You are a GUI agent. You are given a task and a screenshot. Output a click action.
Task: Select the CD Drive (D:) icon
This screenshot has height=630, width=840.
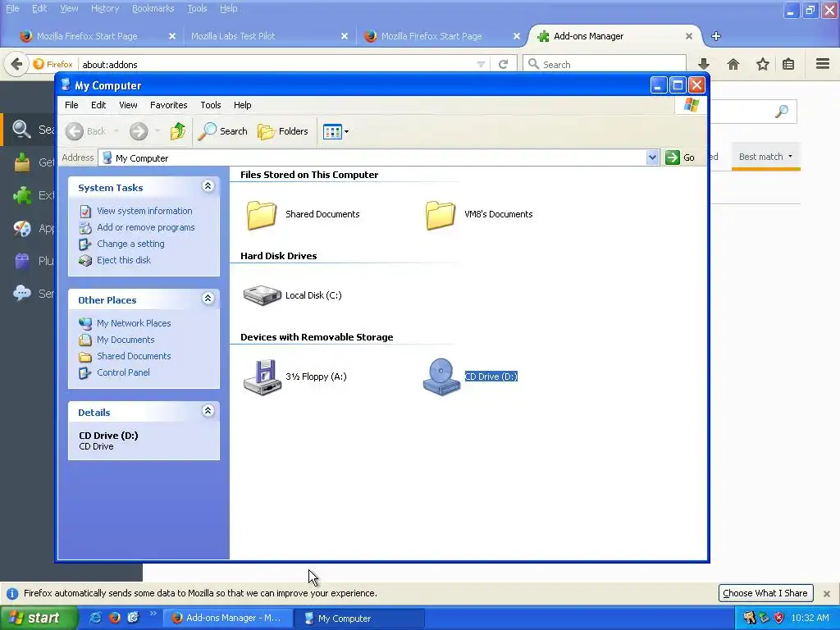coord(441,377)
